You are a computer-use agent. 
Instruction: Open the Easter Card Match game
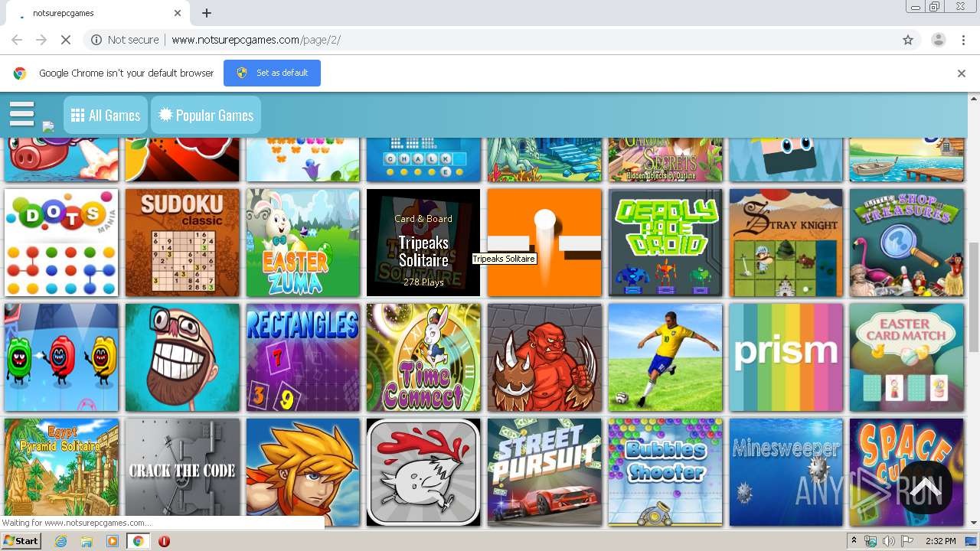point(906,357)
